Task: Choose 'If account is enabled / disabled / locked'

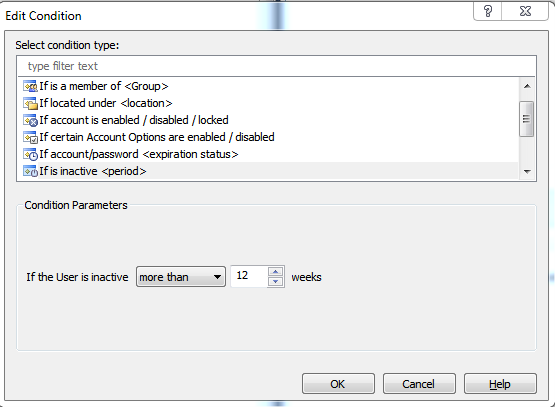Action: coord(134,120)
